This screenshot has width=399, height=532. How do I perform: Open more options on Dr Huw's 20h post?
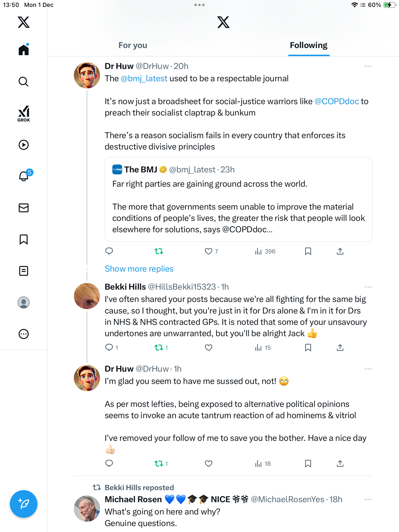pos(368,66)
